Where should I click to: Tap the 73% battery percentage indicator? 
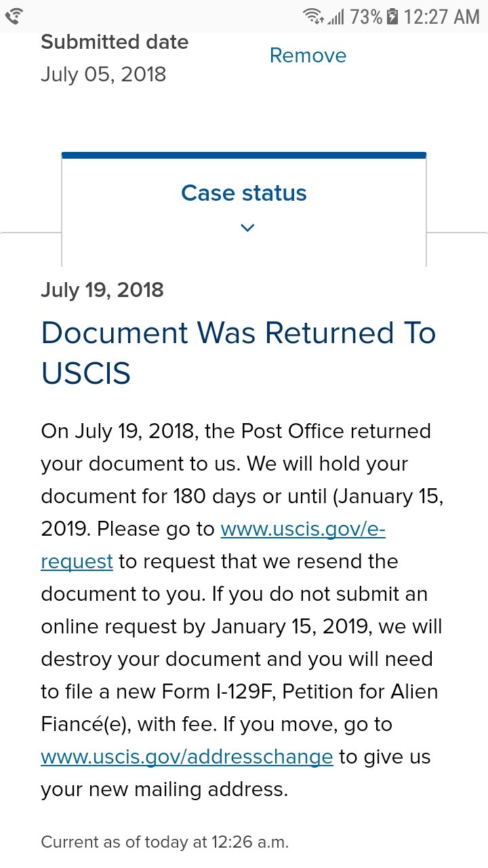tap(366, 16)
